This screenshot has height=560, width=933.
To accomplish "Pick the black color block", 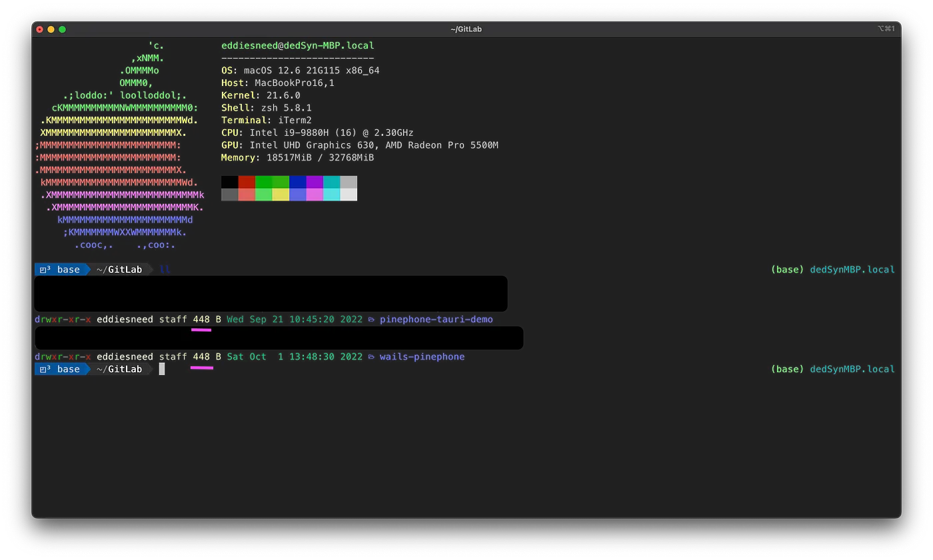I will click(x=230, y=182).
